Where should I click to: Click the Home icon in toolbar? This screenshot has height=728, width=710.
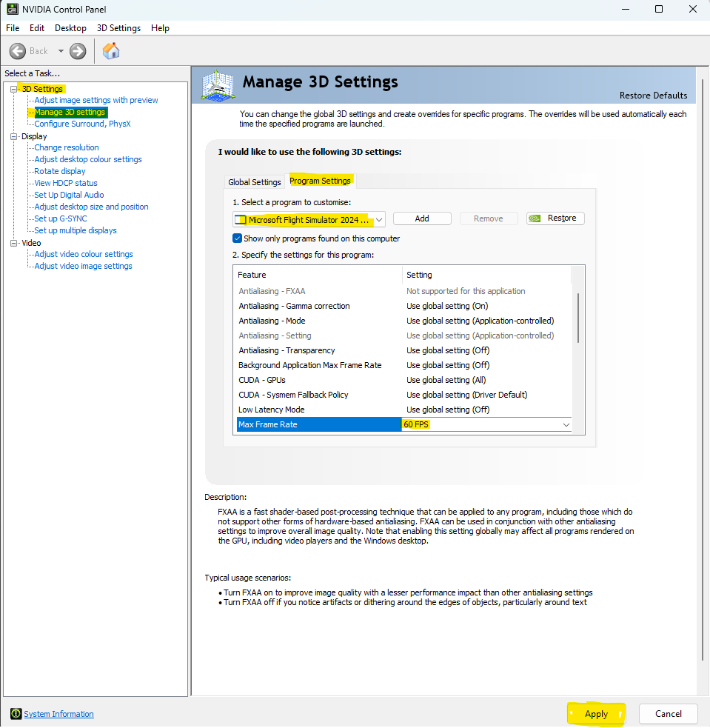[111, 51]
